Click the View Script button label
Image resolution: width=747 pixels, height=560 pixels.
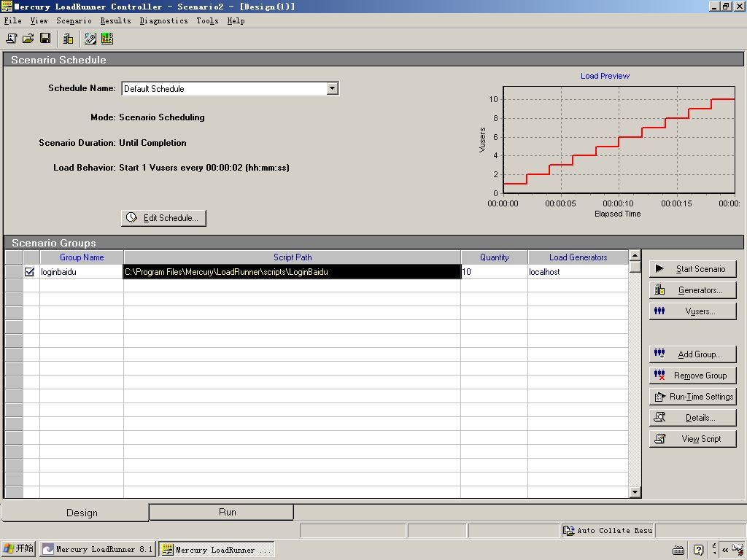tap(701, 439)
